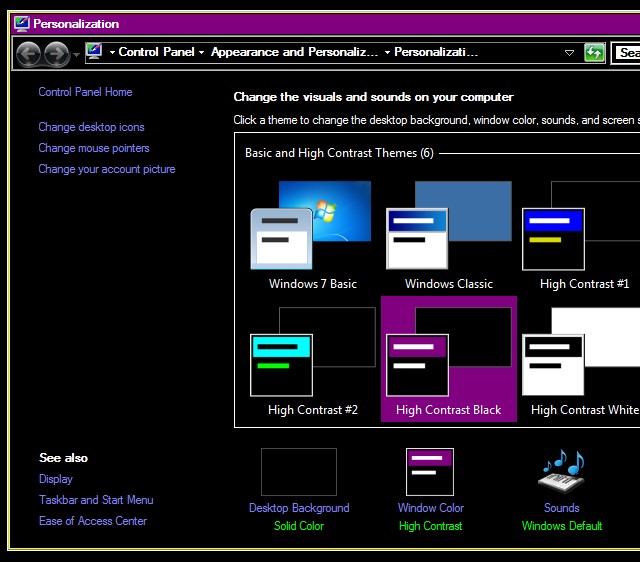
Task: Select the Windows Classic theme
Action: [449, 235]
